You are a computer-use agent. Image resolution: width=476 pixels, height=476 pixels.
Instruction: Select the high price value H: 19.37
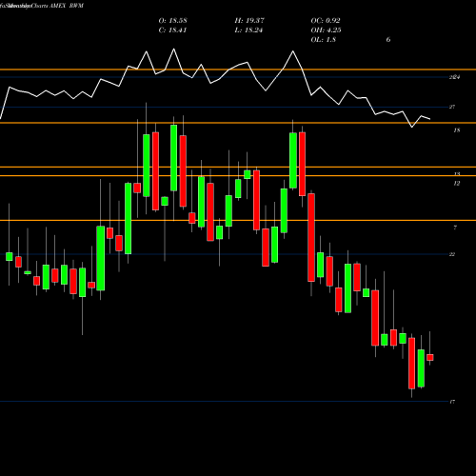coord(249,21)
